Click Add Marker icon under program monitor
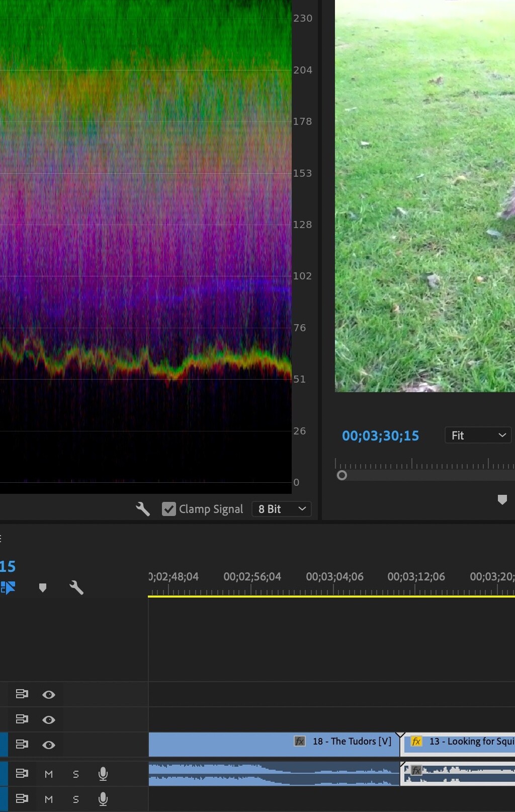The width and height of the screenshot is (515, 812). tap(502, 499)
